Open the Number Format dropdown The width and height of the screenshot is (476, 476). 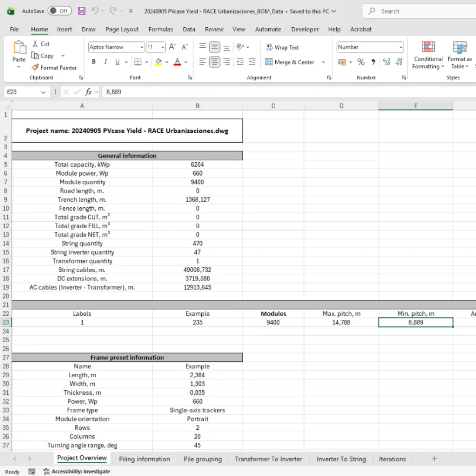point(370,46)
